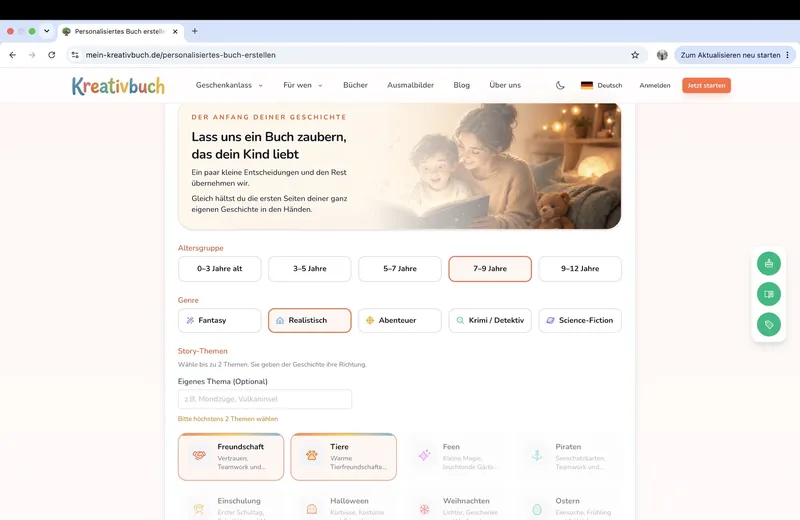Deselect the Tiere theme card

(x=343, y=457)
